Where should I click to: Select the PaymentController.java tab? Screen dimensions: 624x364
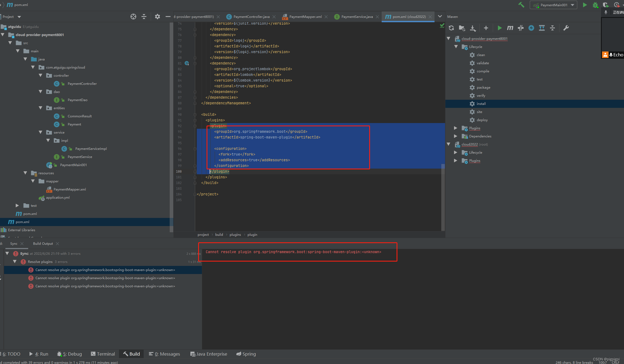(x=250, y=17)
